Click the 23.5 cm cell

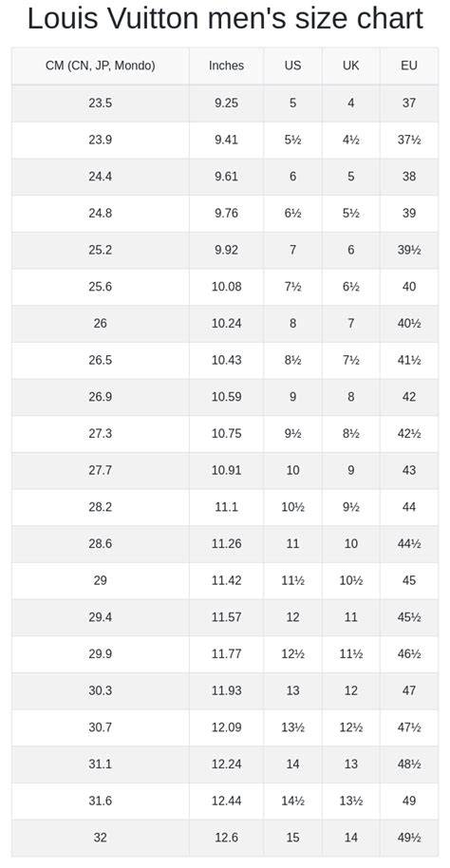coord(101,103)
